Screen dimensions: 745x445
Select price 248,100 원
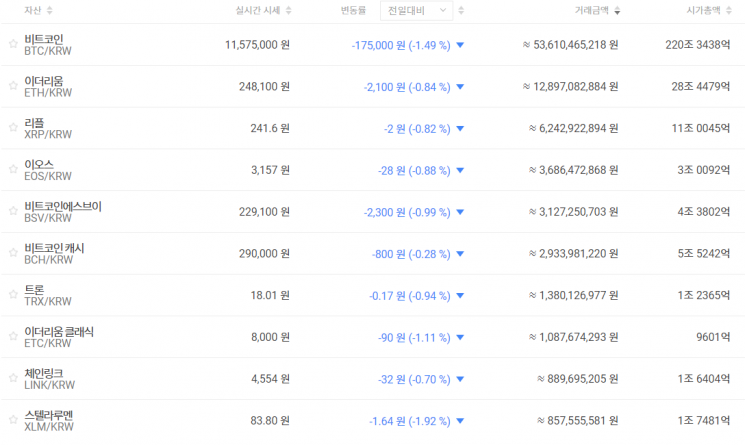point(264,86)
